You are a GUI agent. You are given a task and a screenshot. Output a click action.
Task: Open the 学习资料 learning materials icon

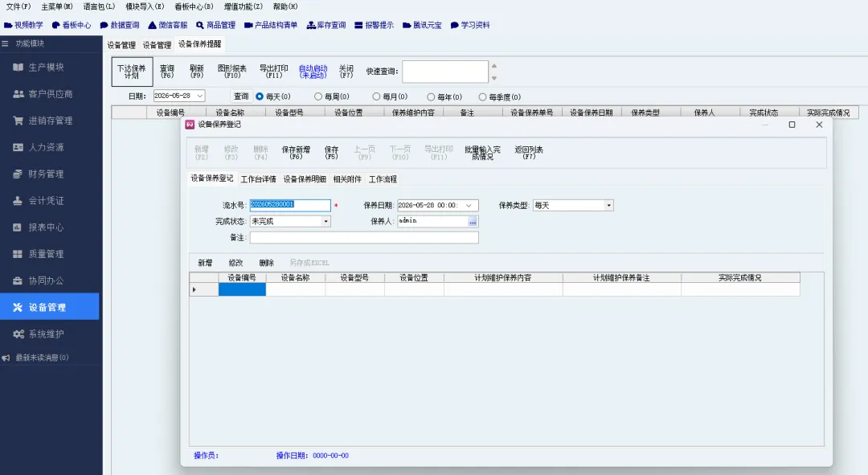tap(470, 25)
